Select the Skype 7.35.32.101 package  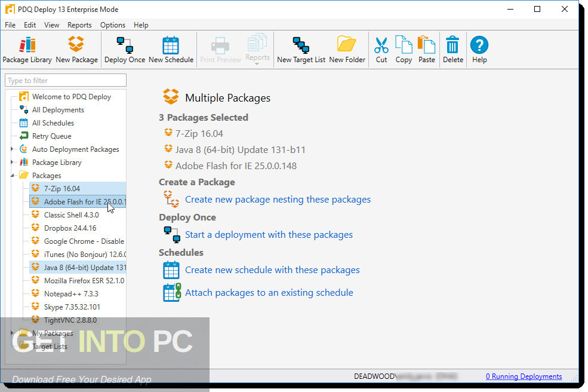click(72, 307)
